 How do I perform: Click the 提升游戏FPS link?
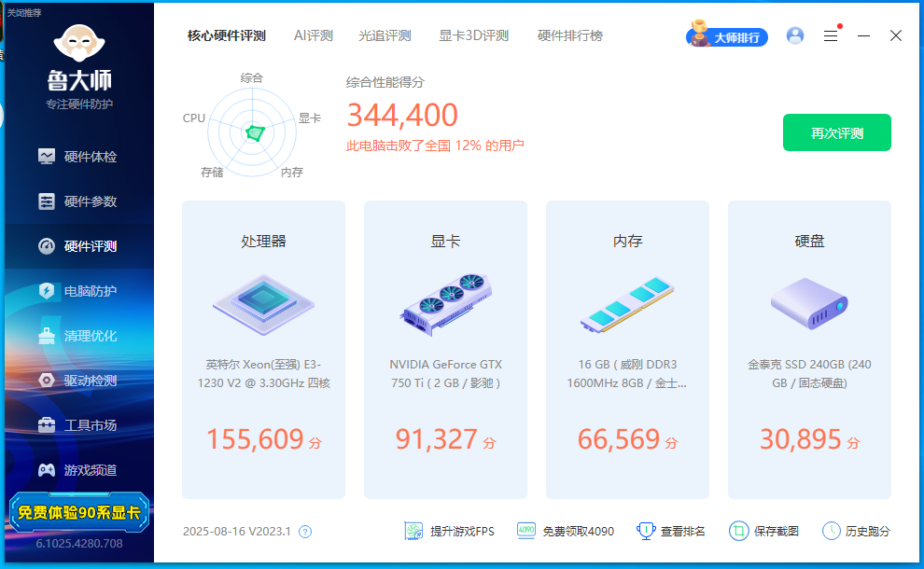pos(449,532)
